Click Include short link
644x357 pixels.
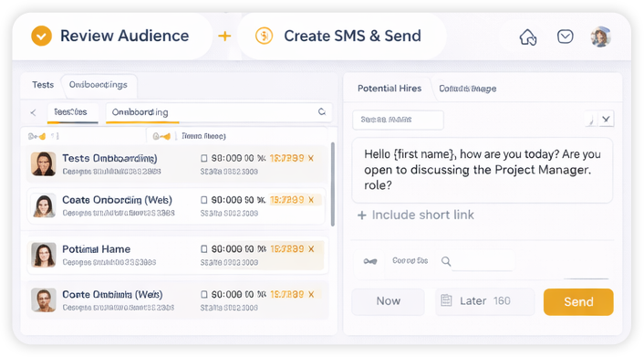tap(422, 215)
